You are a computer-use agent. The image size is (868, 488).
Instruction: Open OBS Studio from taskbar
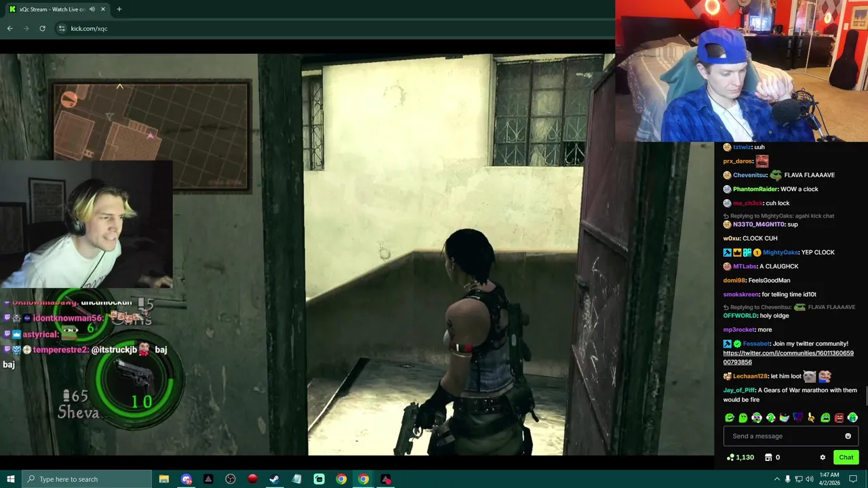click(x=231, y=479)
